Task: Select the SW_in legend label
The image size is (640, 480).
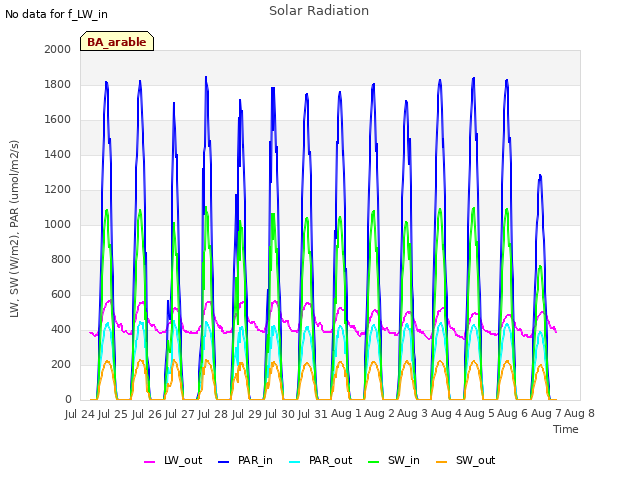Action: point(404,460)
